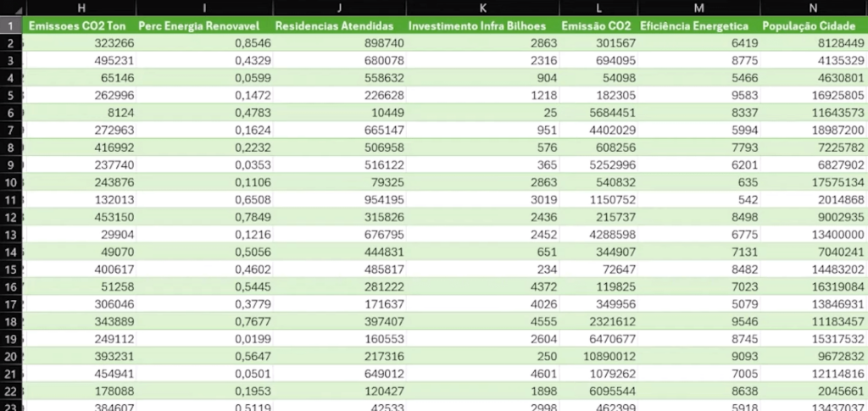Select cell with value 306046

pos(81,304)
